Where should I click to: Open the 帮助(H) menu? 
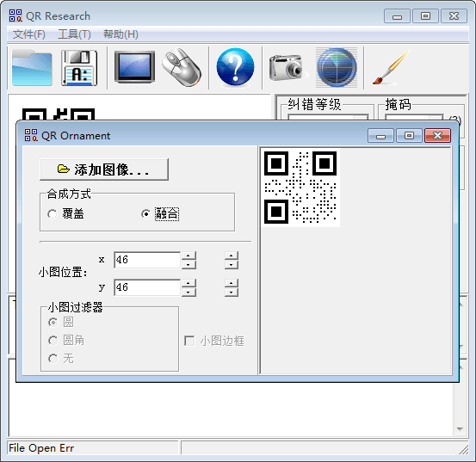pos(121,34)
